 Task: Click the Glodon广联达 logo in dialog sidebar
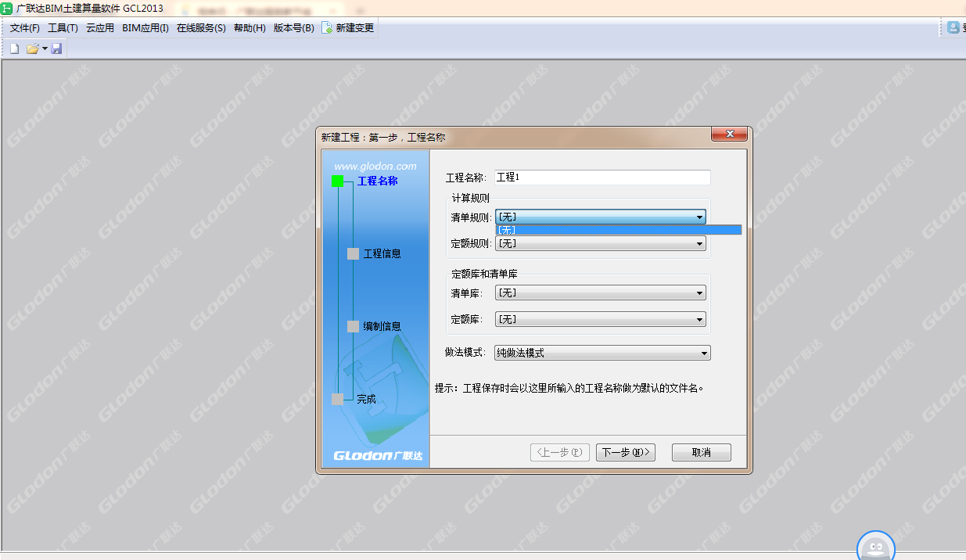pos(378,455)
